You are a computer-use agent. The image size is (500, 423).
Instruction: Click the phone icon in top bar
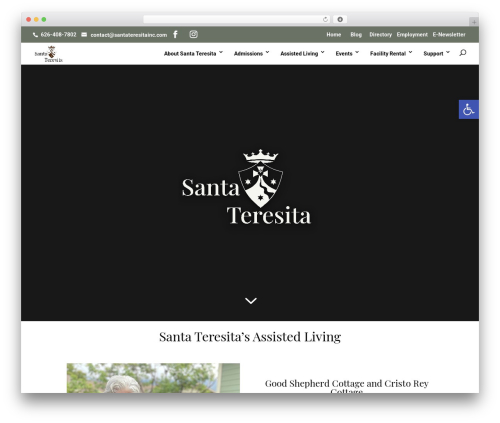[35, 35]
